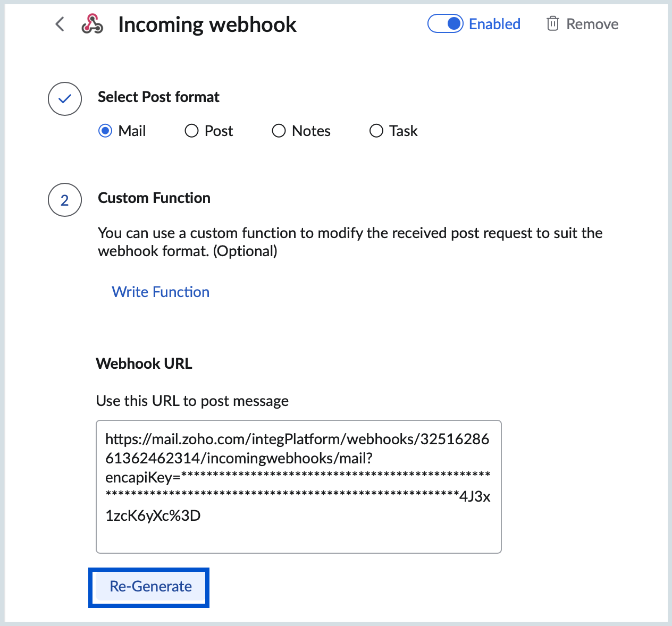The height and width of the screenshot is (626, 672).
Task: Pick the Task radio button
Action: click(376, 131)
